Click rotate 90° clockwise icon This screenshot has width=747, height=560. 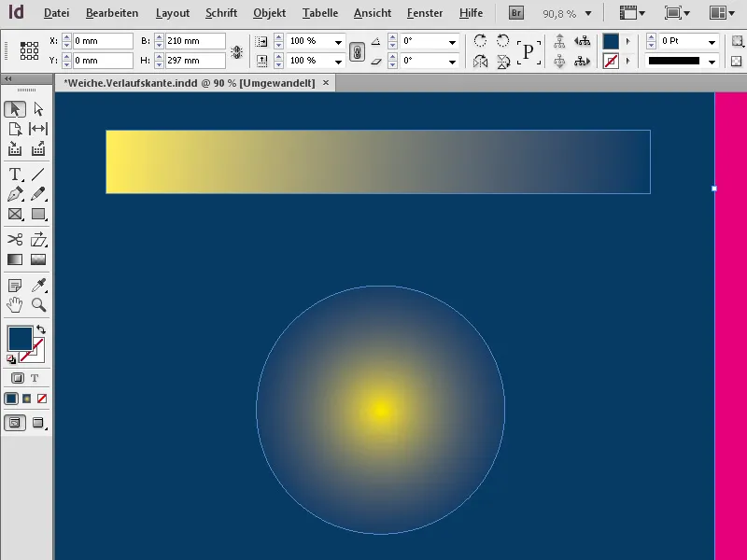(x=480, y=41)
